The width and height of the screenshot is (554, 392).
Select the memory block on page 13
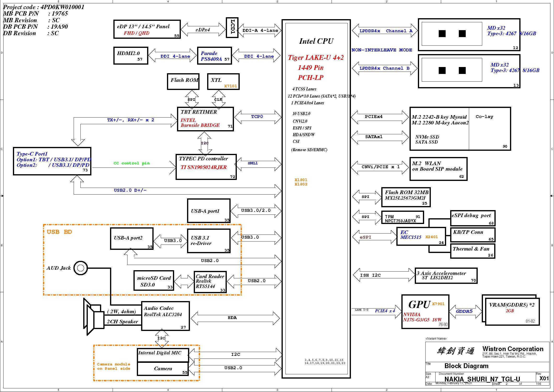(469, 72)
